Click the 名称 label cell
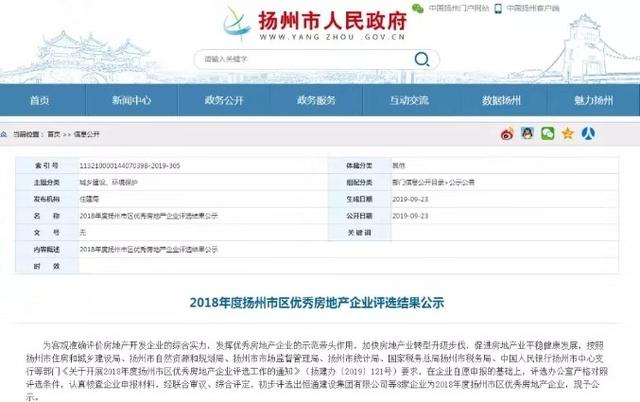The image size is (640, 402). pyautogui.click(x=47, y=215)
